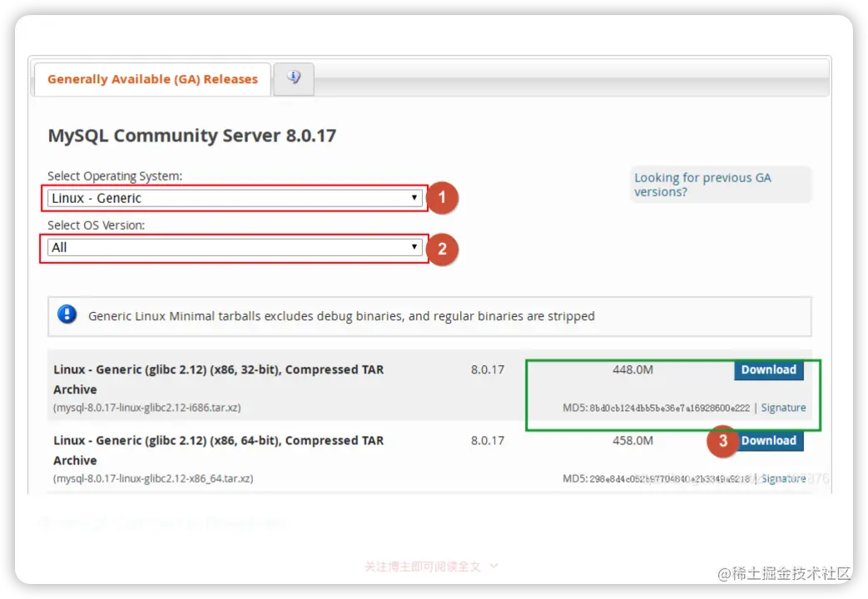Open the information icon tab
Viewport: 868px width, 599px height.
[294, 78]
